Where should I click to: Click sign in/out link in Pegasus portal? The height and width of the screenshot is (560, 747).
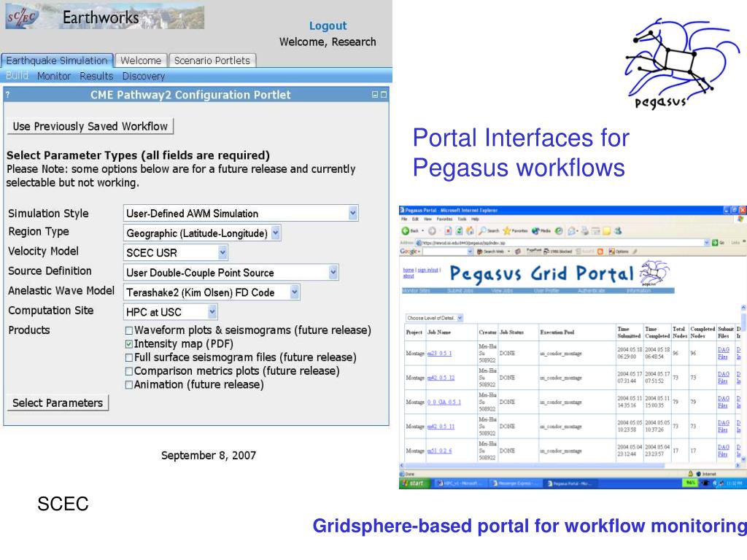pos(427,270)
